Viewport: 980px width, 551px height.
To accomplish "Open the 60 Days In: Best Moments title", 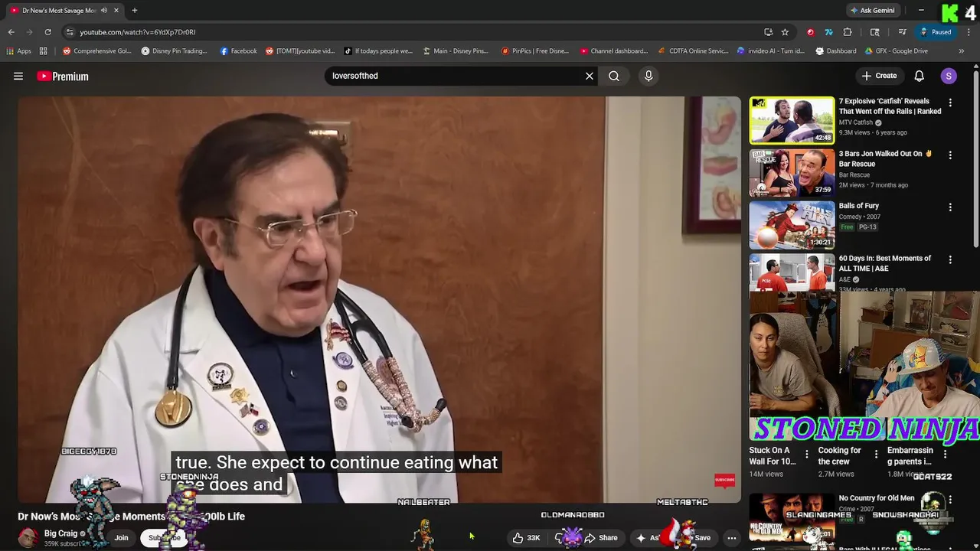I will [x=884, y=263].
